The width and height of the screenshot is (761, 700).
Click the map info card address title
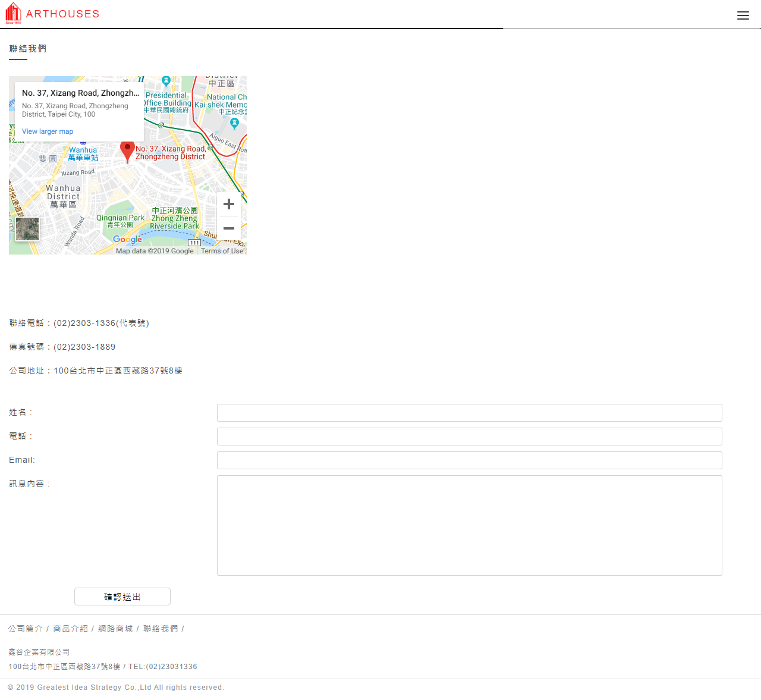tap(81, 93)
